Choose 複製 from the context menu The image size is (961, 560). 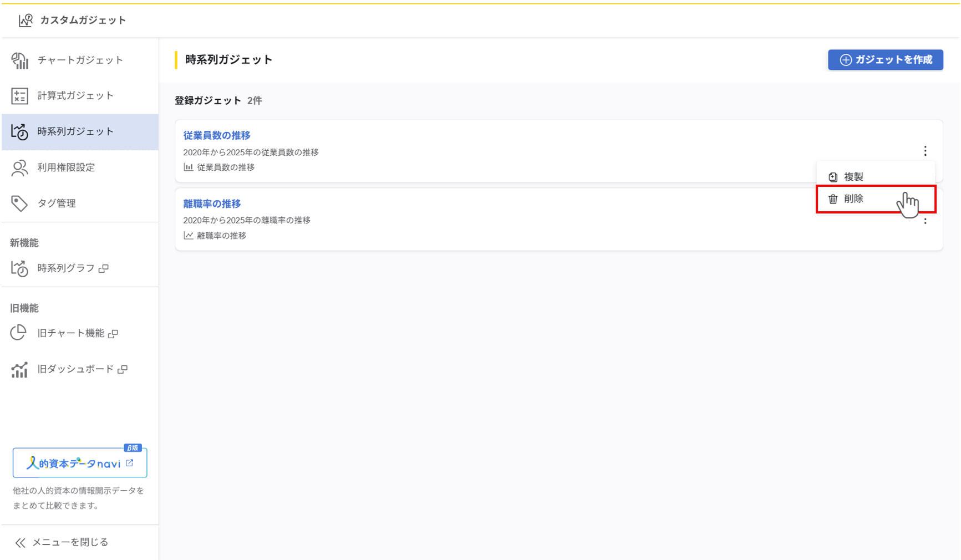click(x=854, y=177)
